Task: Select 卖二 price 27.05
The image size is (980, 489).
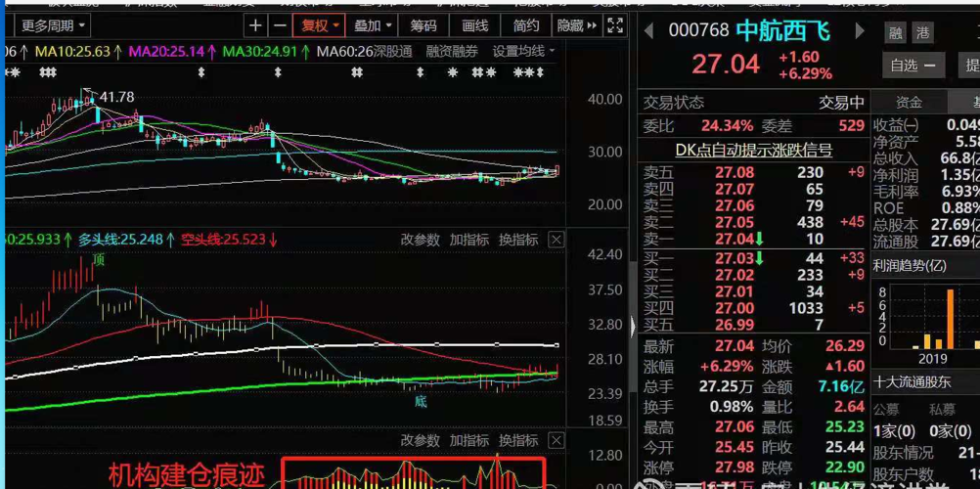Action: click(735, 222)
